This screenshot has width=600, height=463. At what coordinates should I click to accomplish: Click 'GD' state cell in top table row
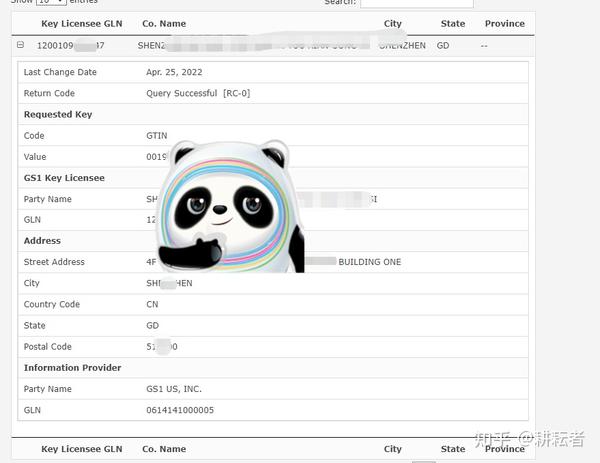click(443, 46)
